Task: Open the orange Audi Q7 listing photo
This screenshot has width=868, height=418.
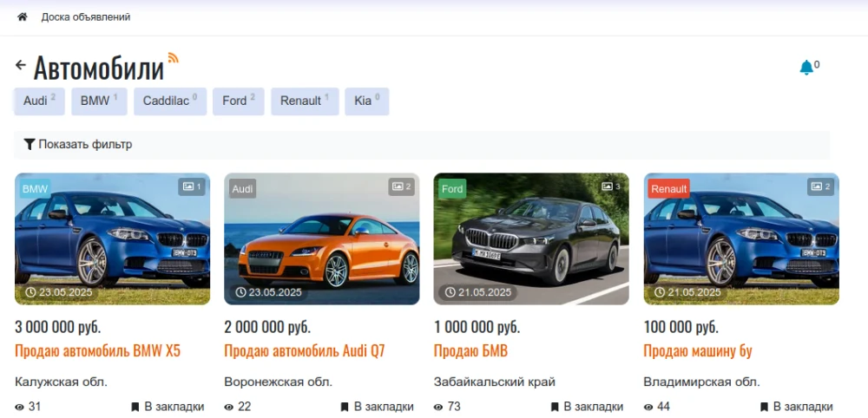Action: coord(322,238)
